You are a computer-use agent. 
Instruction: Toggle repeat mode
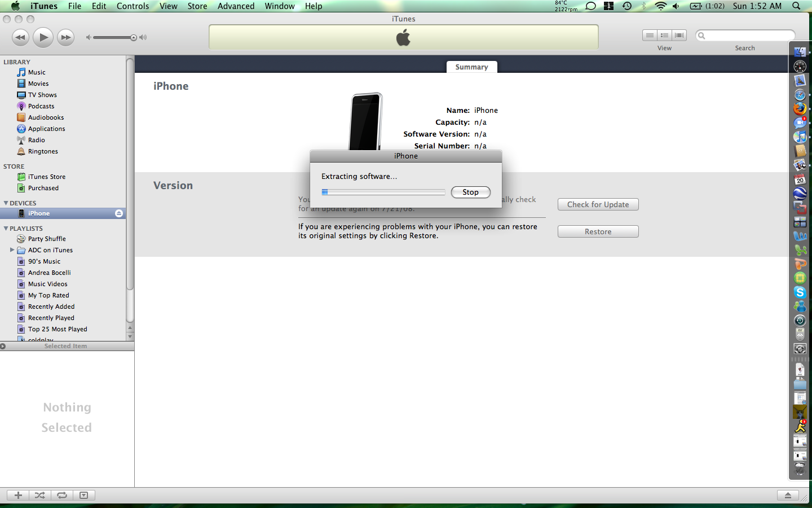[62, 495]
